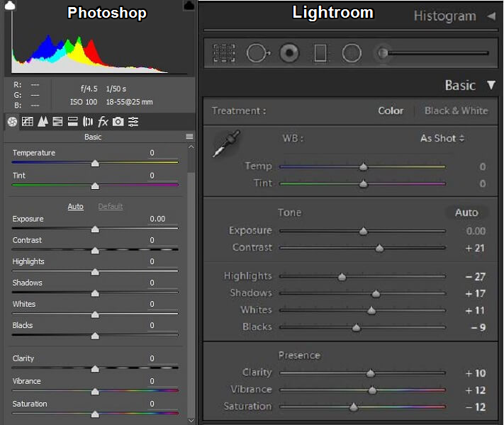Collapse Lightroom Basic panel triangle
The width and height of the screenshot is (504, 425).
[x=491, y=85]
